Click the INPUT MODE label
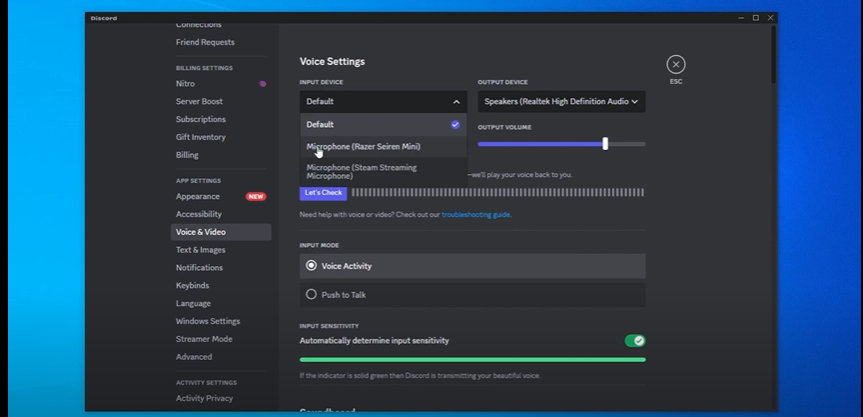Viewport: 863px width, 417px height. point(319,245)
